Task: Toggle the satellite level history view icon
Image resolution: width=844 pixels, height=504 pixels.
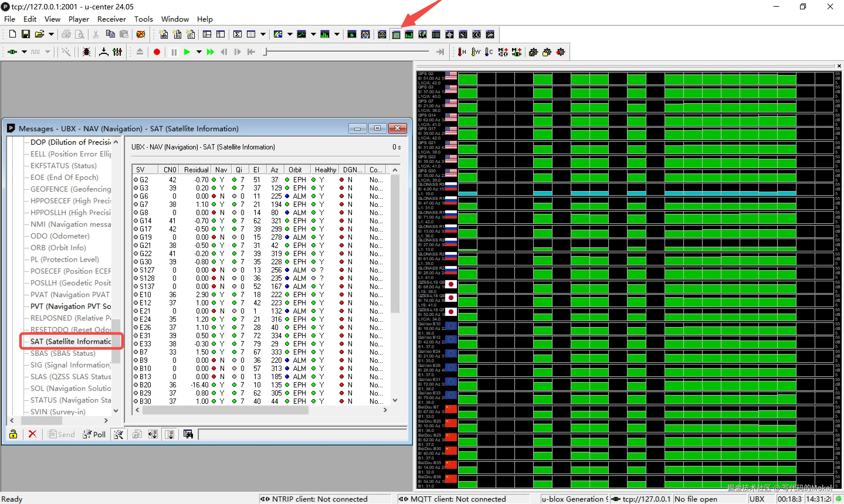Action: (396, 34)
